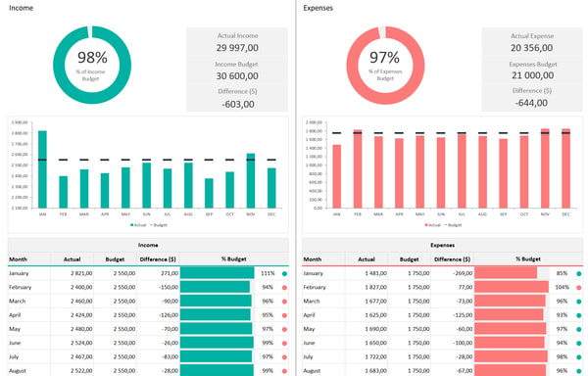The image size is (588, 376).
Task: Click the Income Budget value 30 600,00
Action: (237, 76)
